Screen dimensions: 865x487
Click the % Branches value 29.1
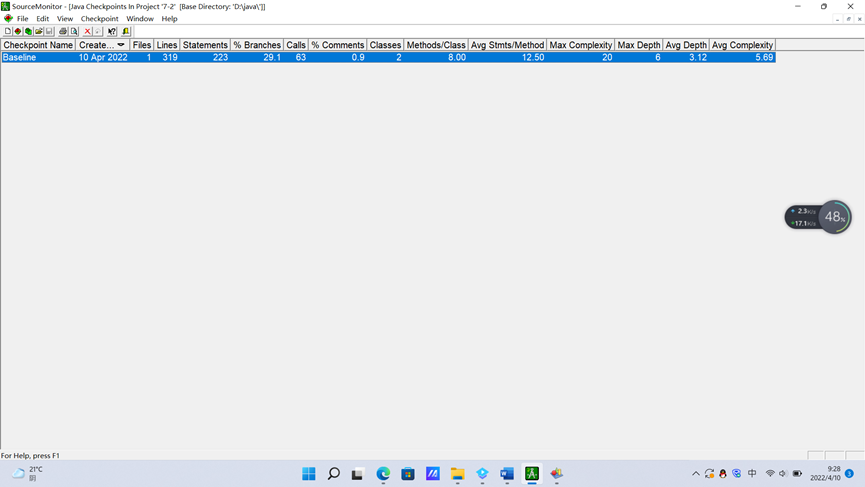[272, 57]
